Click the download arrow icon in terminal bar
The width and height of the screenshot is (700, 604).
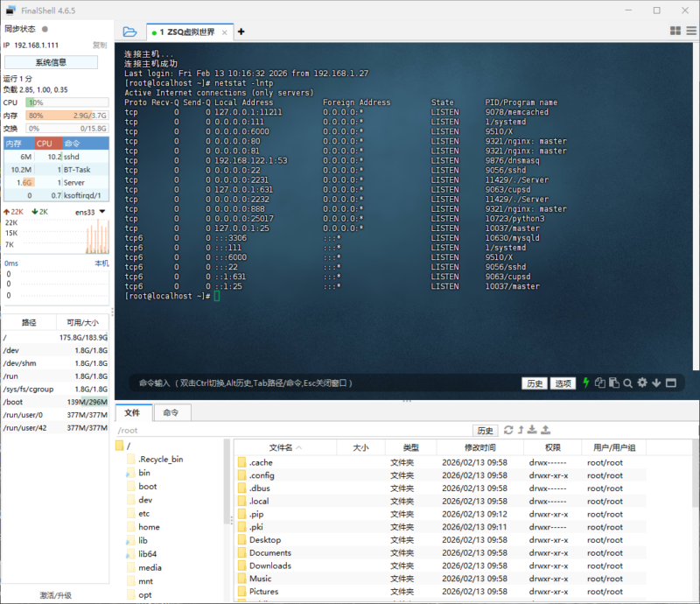[x=656, y=383]
